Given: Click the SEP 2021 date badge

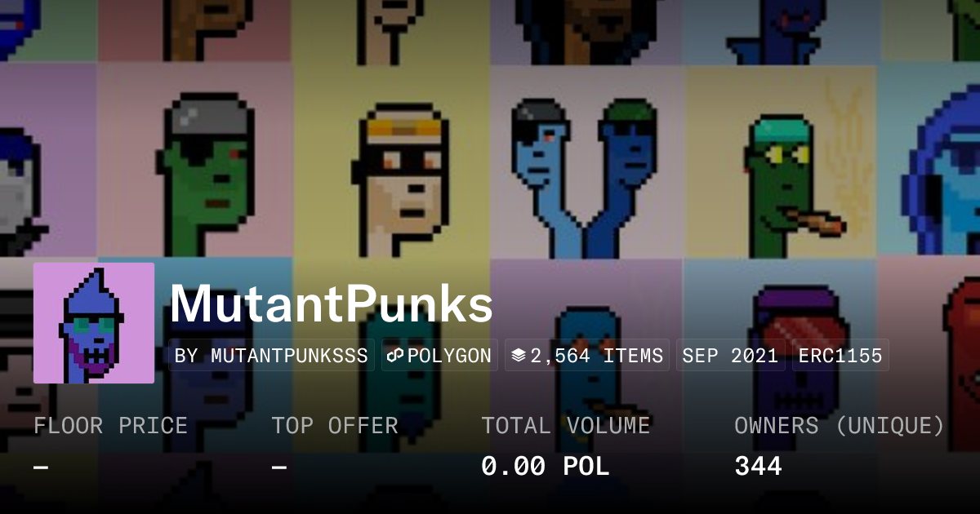Looking at the screenshot, I should coord(731,356).
